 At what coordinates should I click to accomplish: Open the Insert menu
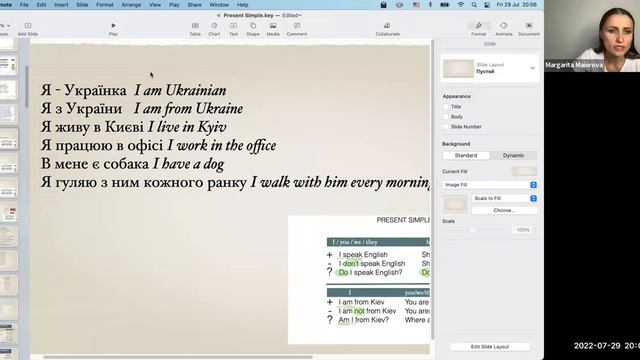[61, 5]
